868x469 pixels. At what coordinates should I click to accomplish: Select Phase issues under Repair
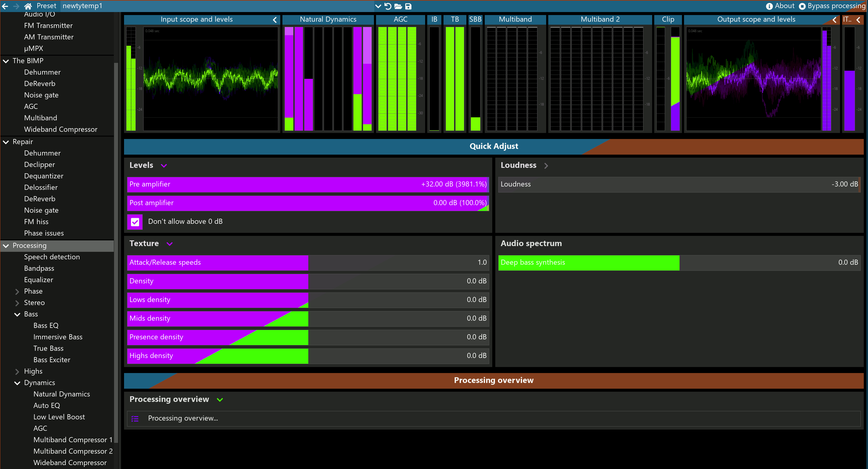tap(44, 234)
